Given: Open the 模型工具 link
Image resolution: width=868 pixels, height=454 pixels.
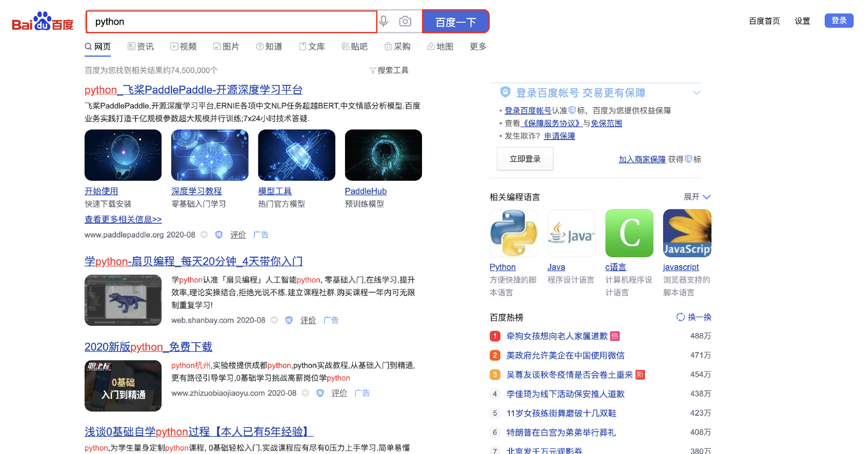Looking at the screenshot, I should [x=275, y=191].
